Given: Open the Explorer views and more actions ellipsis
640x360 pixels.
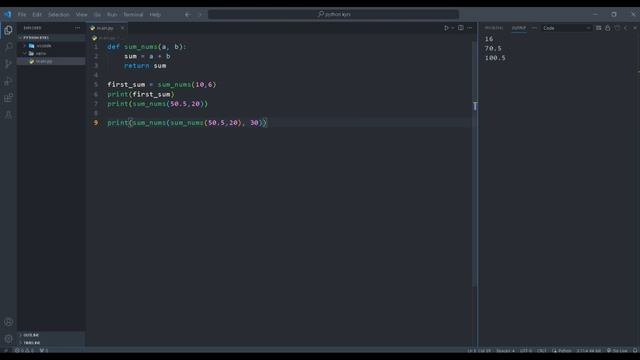Looking at the screenshot, I should click(78, 28).
